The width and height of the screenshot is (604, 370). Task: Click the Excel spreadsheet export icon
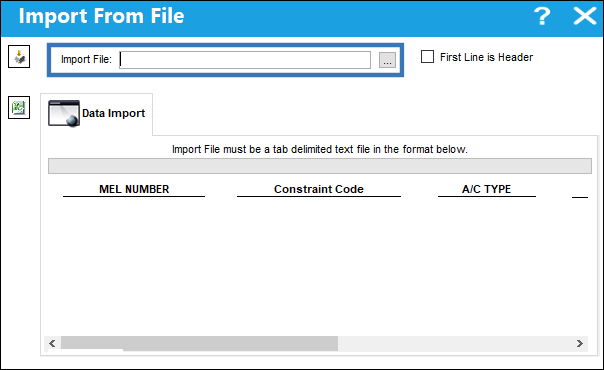[19, 107]
